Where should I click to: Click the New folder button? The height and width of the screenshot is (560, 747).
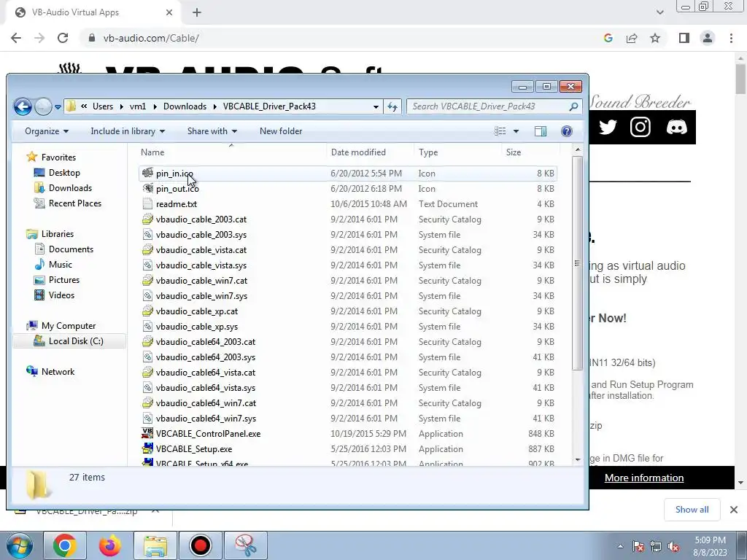coord(281,131)
